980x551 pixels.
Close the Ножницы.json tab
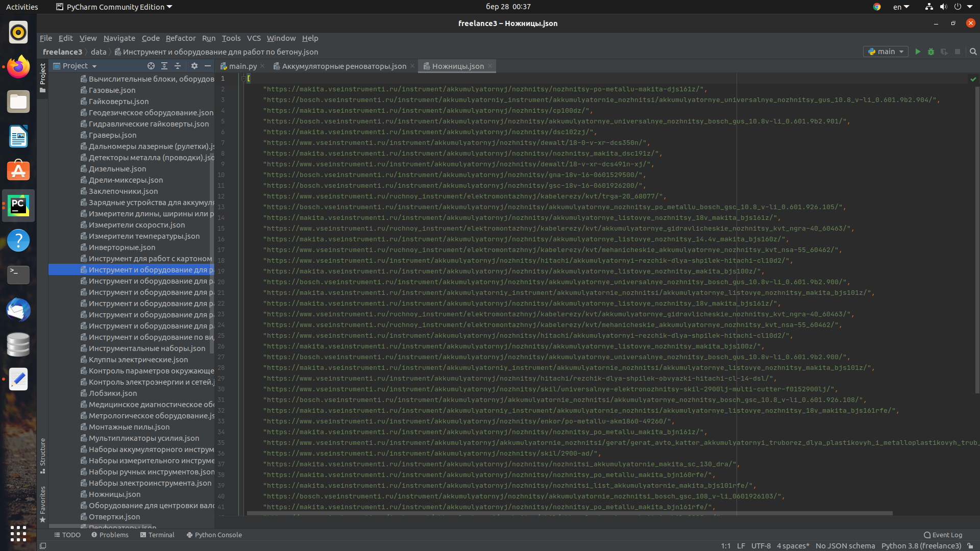[490, 66]
